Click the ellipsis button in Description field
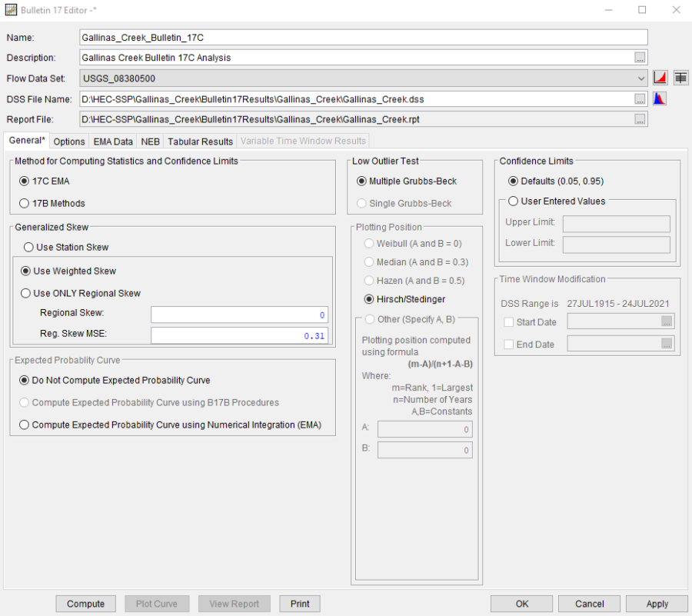Viewport: 692px width, 616px height. (x=640, y=58)
